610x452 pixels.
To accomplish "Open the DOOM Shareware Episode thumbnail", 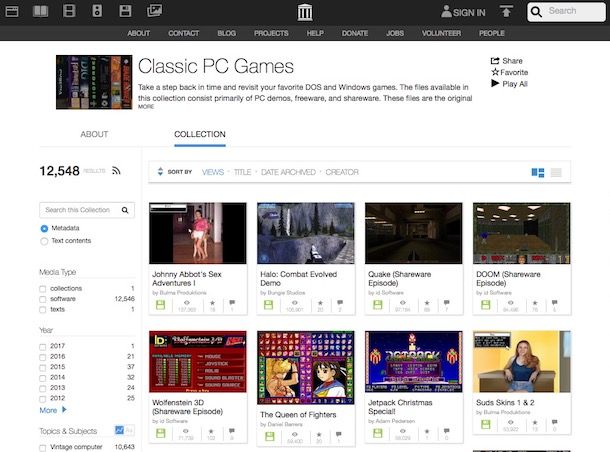I will (x=521, y=233).
